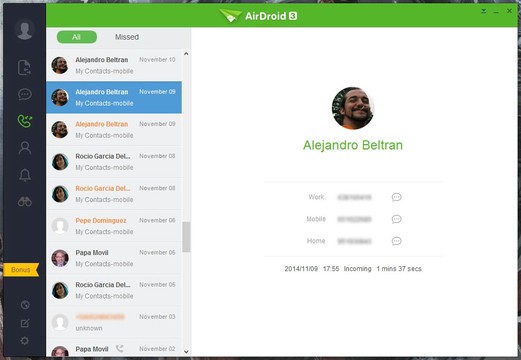Switch to the Missed calls tab
The height and width of the screenshot is (360, 521).
coord(127,37)
